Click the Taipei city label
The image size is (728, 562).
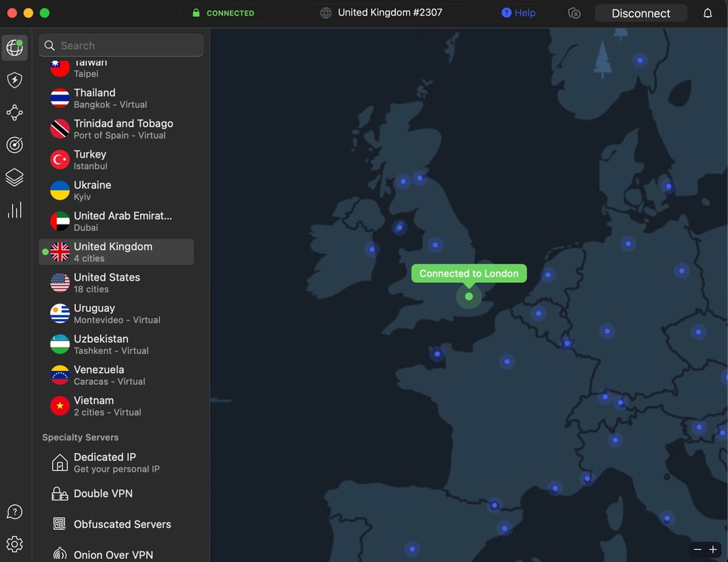click(x=86, y=74)
